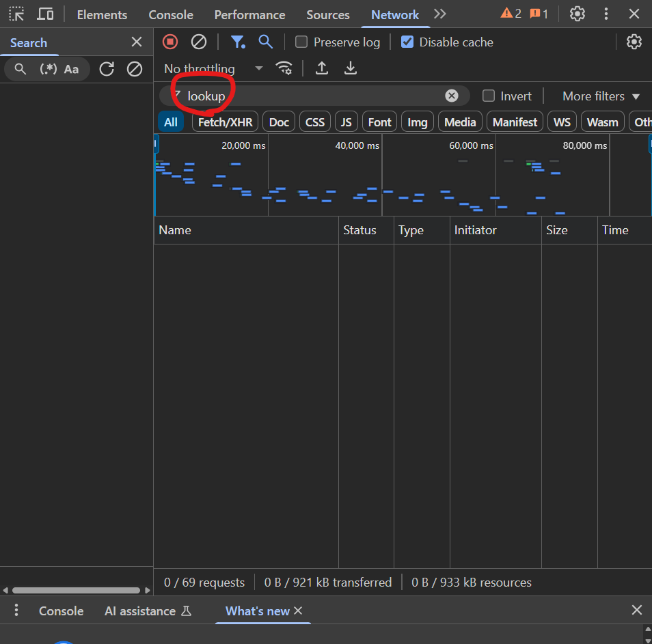Clear the network log
The image size is (652, 644).
tap(199, 42)
